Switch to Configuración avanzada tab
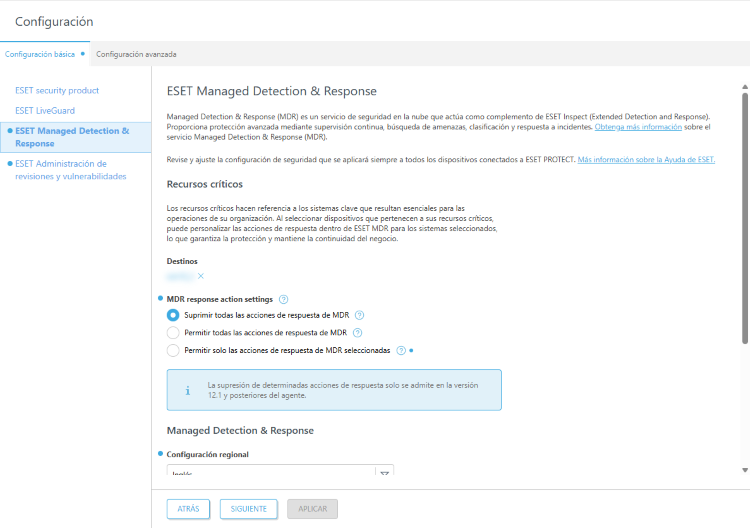Viewport: 750px width, 528px height. coord(136,54)
